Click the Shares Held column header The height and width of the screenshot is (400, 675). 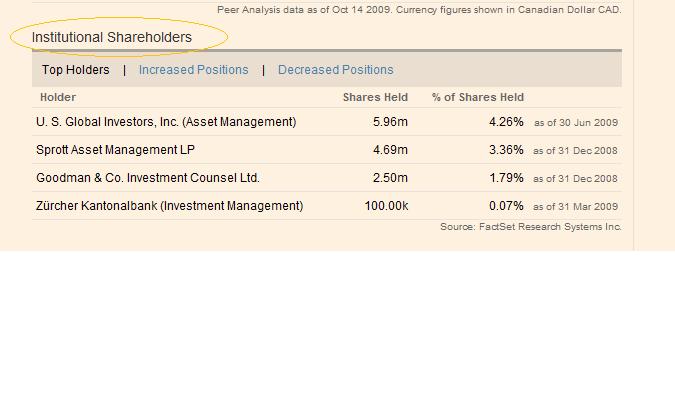click(x=375, y=98)
